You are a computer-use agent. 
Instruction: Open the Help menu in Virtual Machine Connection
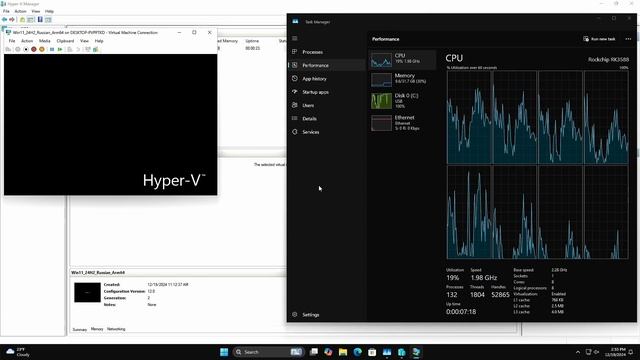click(99, 41)
